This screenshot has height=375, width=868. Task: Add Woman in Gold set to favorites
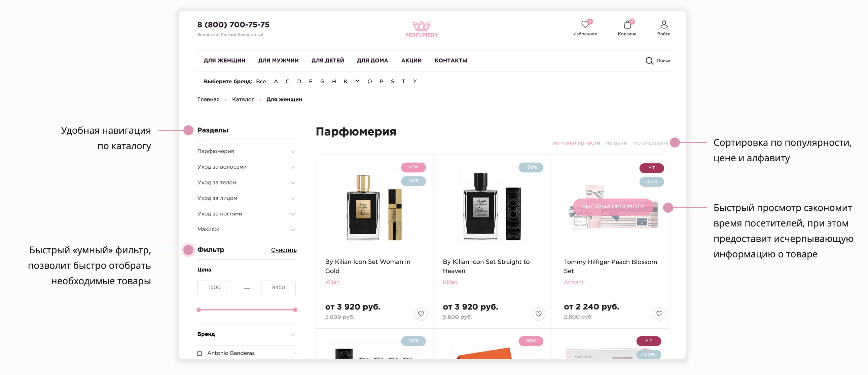click(x=421, y=314)
